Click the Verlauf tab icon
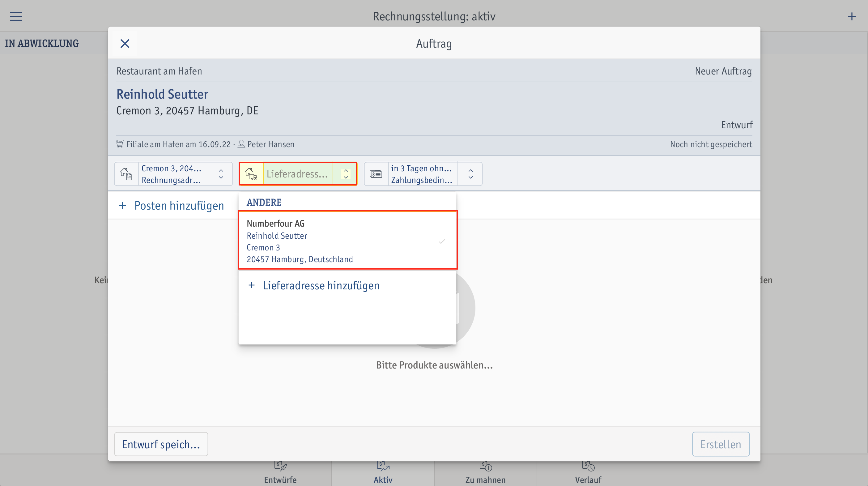868x486 pixels. pyautogui.click(x=588, y=466)
